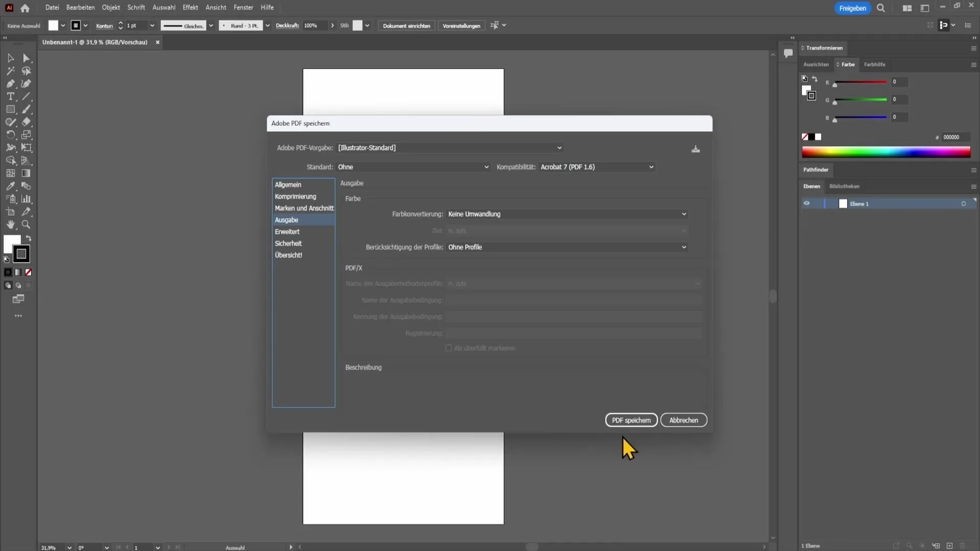
Task: Pick the Shape Builder tool
Action: (x=11, y=160)
